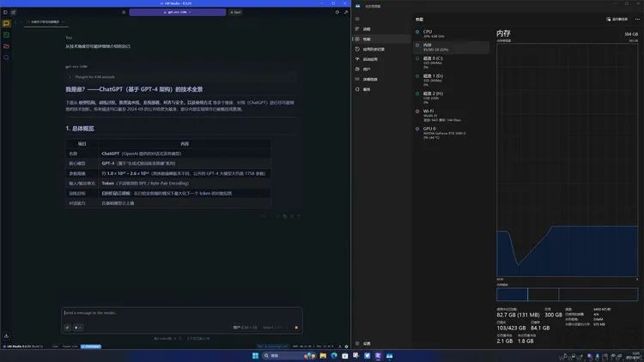Open the settings gear in LM Studio status bar
644x362 pixels.
[x=346, y=347]
